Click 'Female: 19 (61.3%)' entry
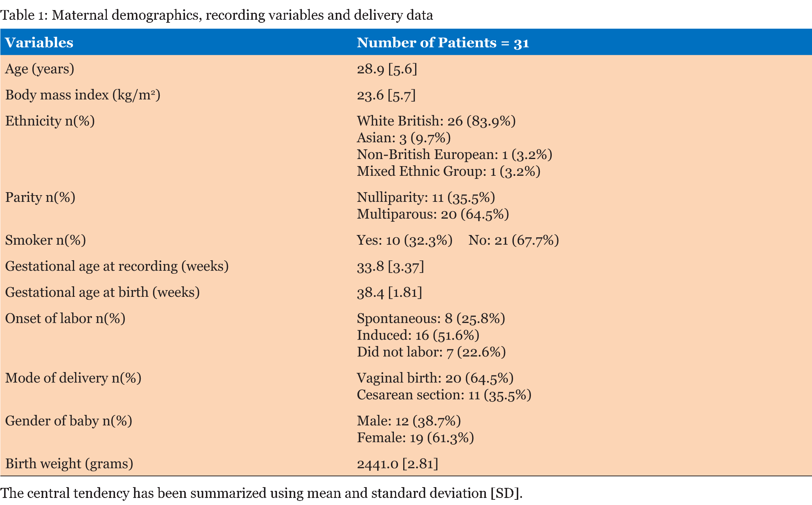 [x=415, y=438]
